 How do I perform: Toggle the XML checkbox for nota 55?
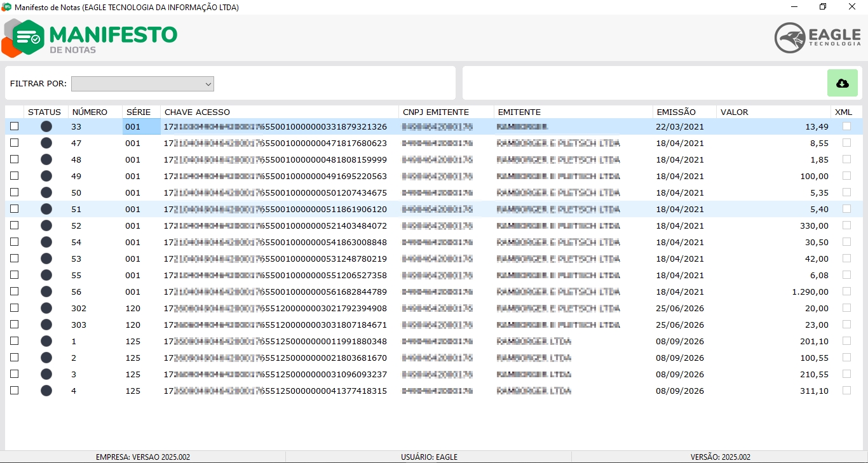point(846,275)
